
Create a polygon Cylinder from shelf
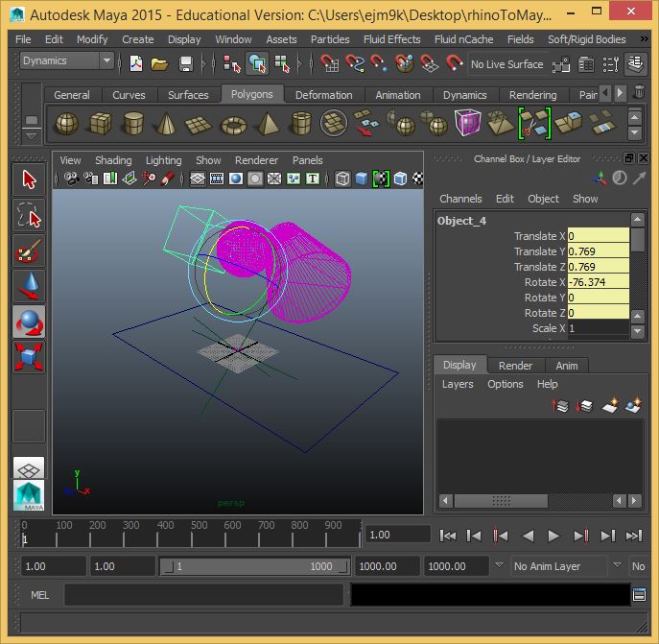pyautogui.click(x=133, y=124)
